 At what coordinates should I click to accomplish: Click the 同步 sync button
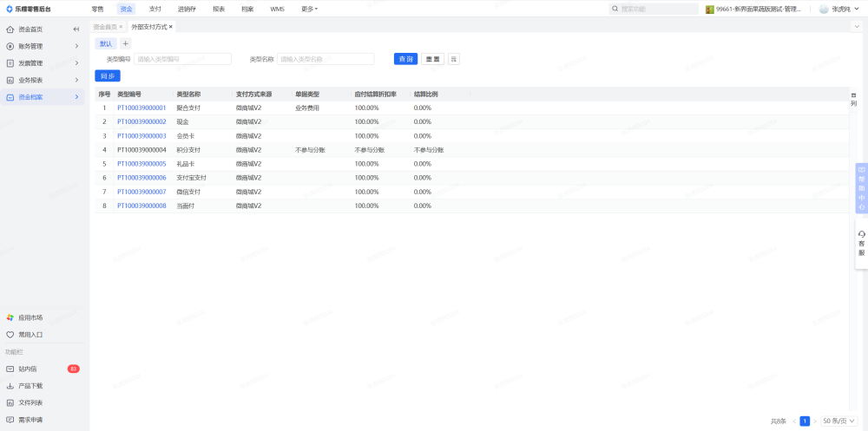coord(108,76)
